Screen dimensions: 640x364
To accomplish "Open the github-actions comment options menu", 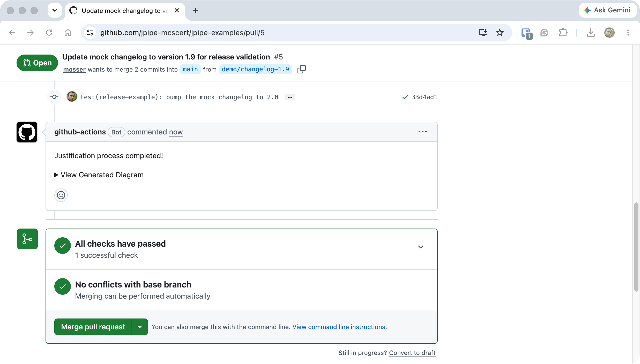I will 423,132.
